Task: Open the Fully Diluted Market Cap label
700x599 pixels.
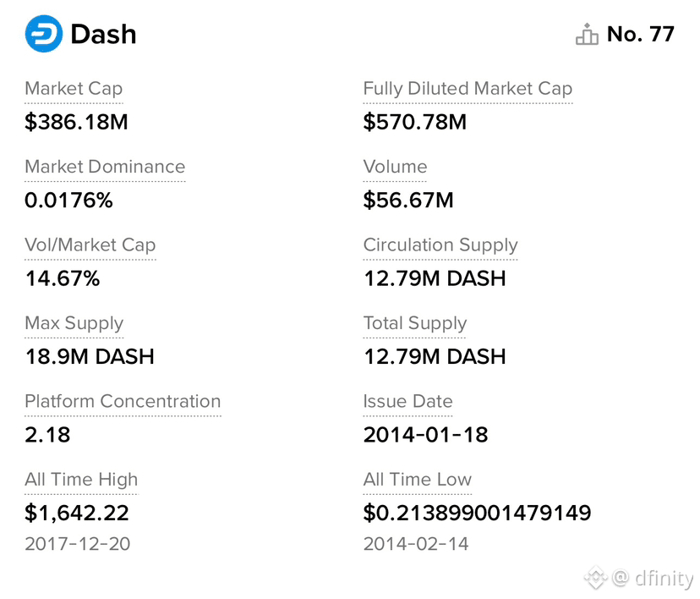Action: tap(468, 89)
